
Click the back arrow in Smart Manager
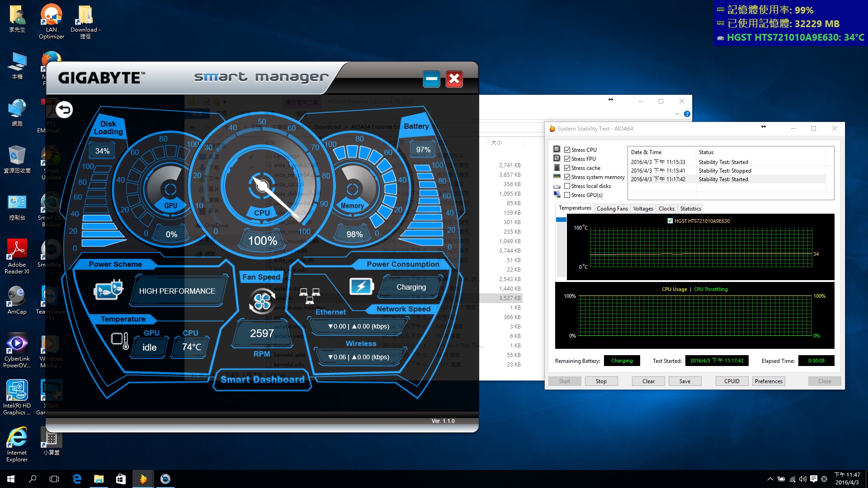coord(64,110)
